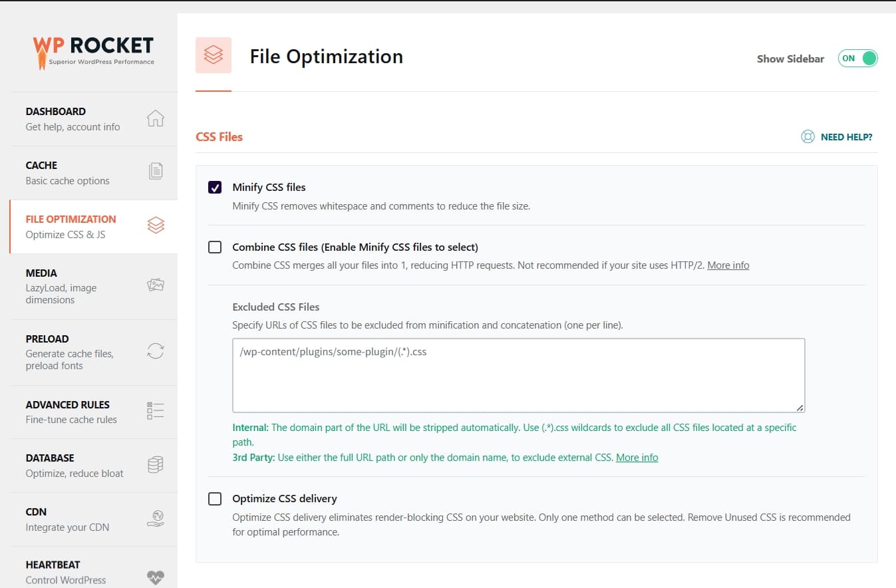
Task: Navigate to the Database section
Action: click(94, 466)
